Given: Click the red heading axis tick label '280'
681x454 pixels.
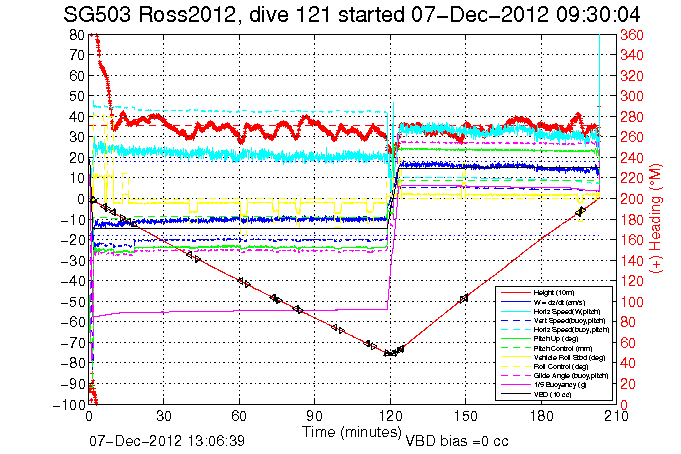Looking at the screenshot, I should 632,117.
